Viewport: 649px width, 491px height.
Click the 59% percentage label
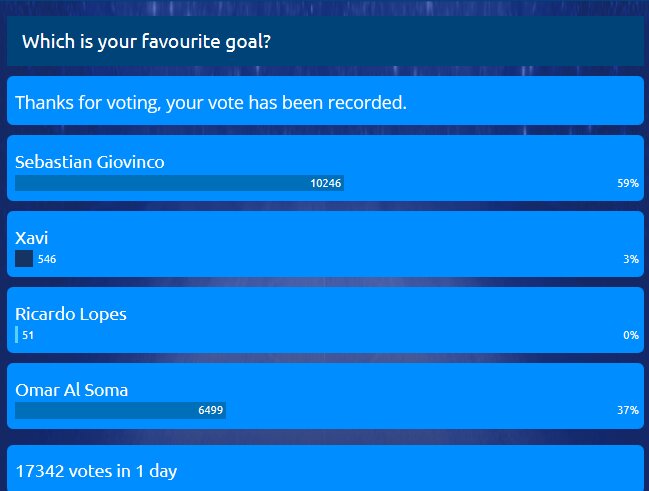click(x=628, y=183)
